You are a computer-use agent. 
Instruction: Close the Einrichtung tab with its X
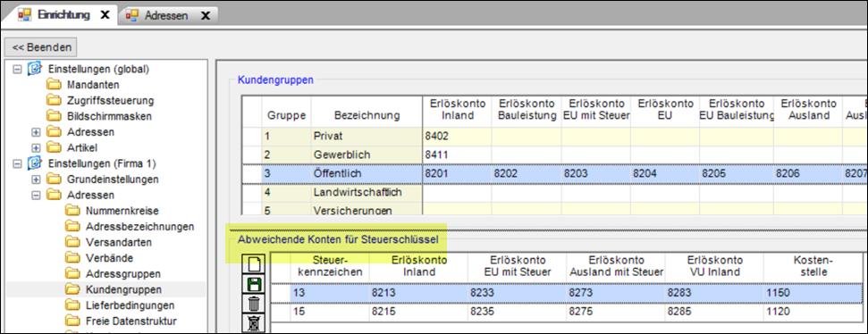[105, 15]
